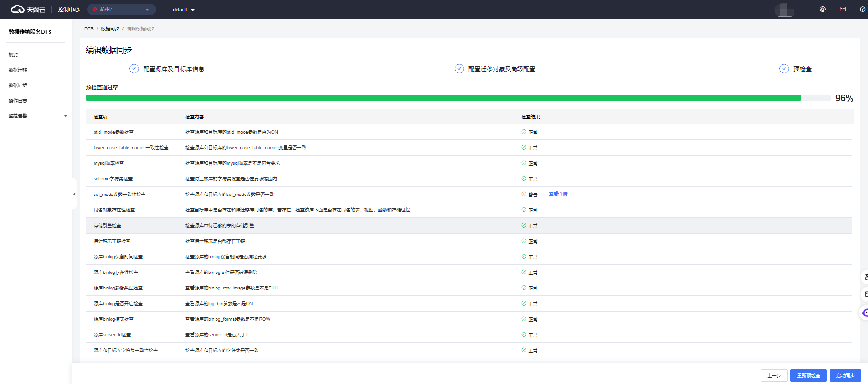868x384 pixels.
Task: Click the 重新预检查 button
Action: click(x=808, y=375)
